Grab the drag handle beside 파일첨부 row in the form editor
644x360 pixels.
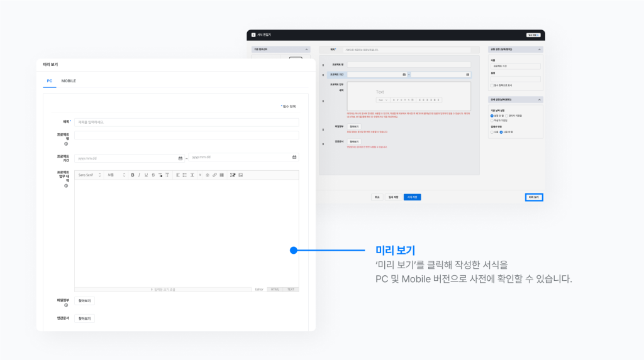[x=323, y=129]
